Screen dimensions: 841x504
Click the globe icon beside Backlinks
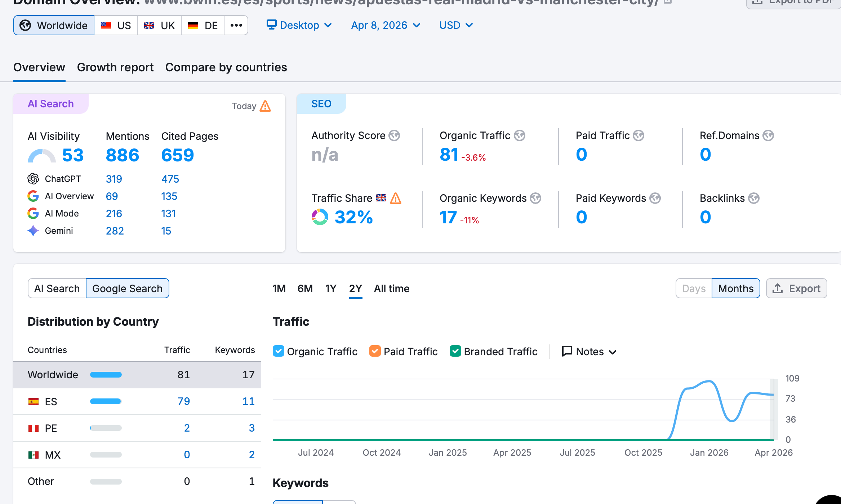[753, 198]
